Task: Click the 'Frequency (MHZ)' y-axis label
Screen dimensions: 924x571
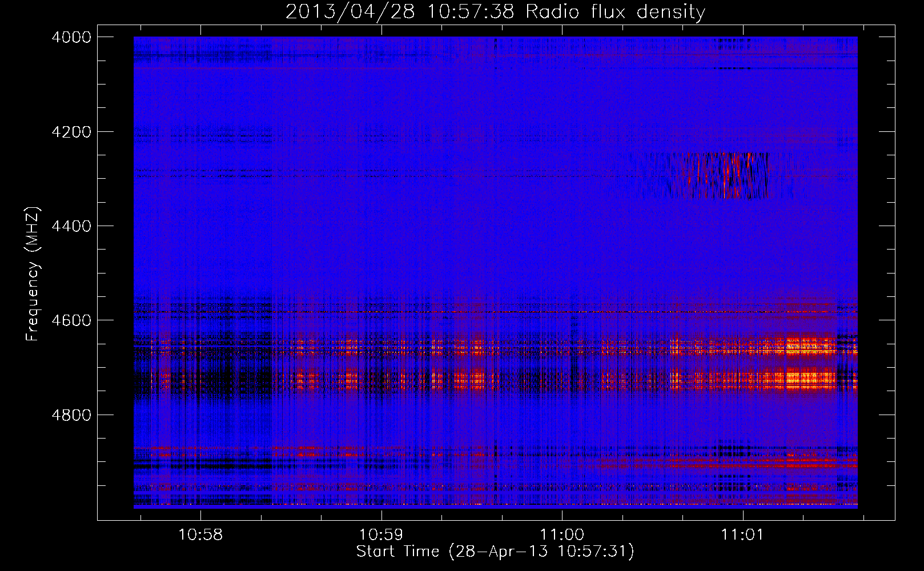Action: [33, 274]
